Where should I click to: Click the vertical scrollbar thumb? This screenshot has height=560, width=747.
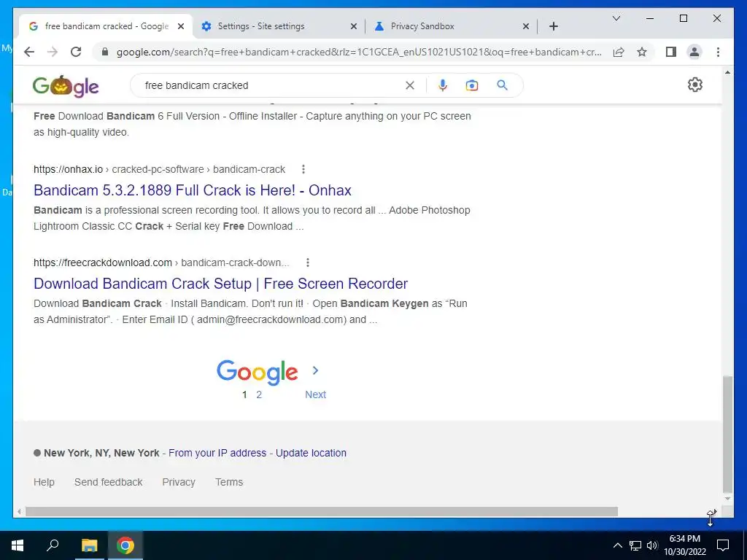(x=727, y=434)
